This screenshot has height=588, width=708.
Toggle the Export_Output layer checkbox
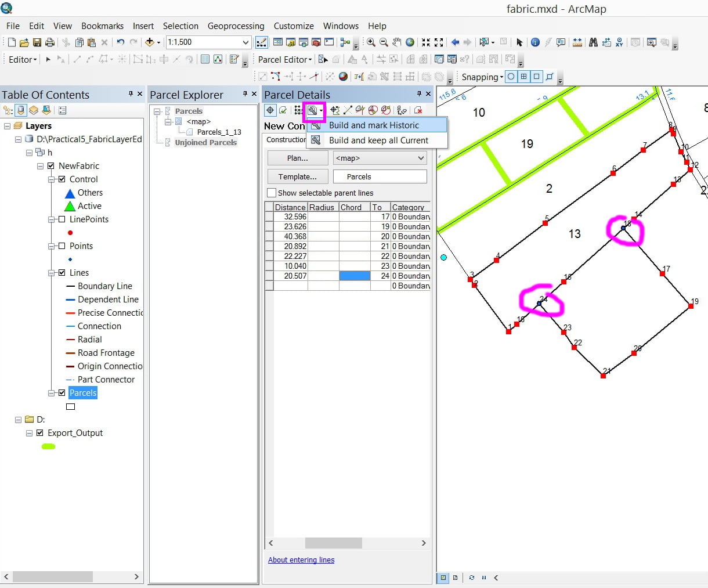coord(40,433)
